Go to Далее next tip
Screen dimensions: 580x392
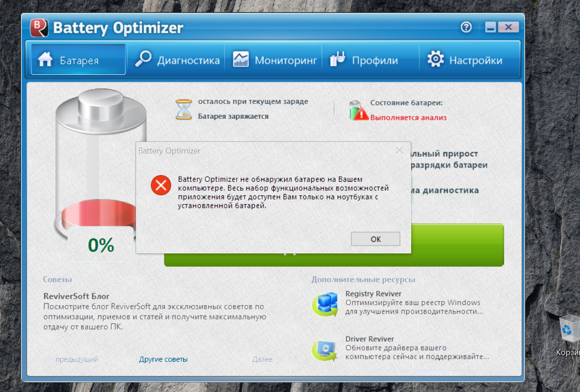click(262, 359)
